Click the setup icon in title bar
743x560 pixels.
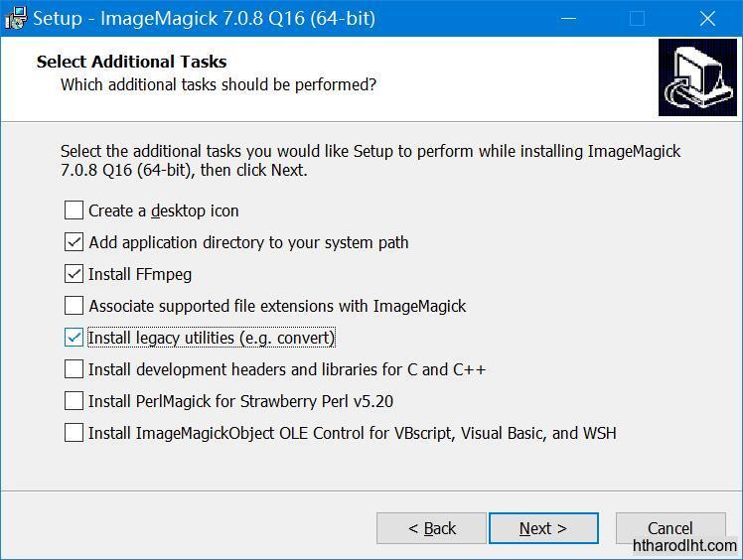[x=15, y=18]
